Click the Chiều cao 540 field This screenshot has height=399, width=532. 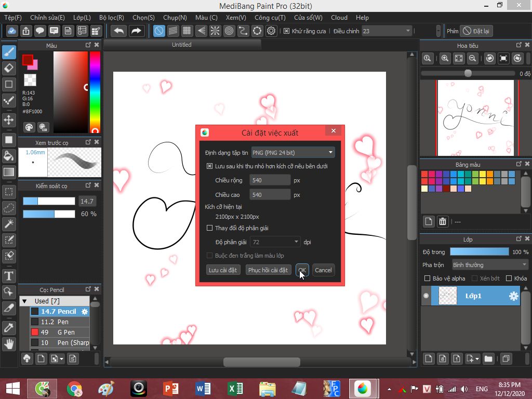[270, 195]
